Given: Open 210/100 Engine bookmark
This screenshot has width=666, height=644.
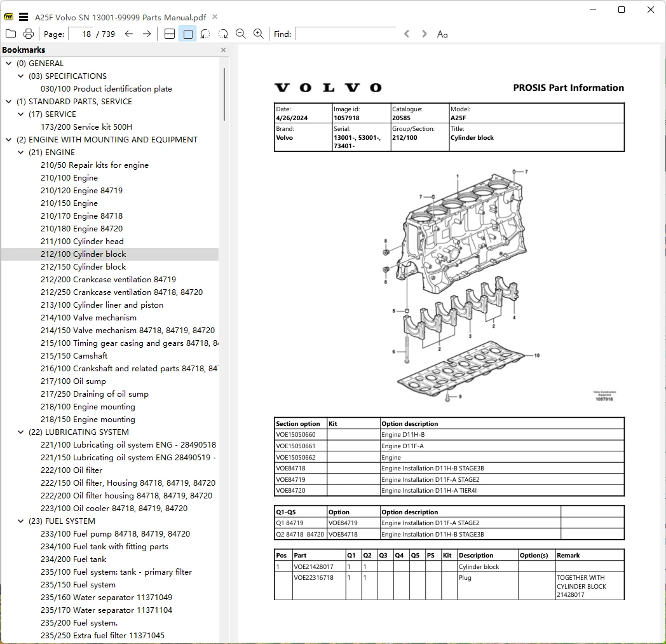Looking at the screenshot, I should (x=69, y=178).
